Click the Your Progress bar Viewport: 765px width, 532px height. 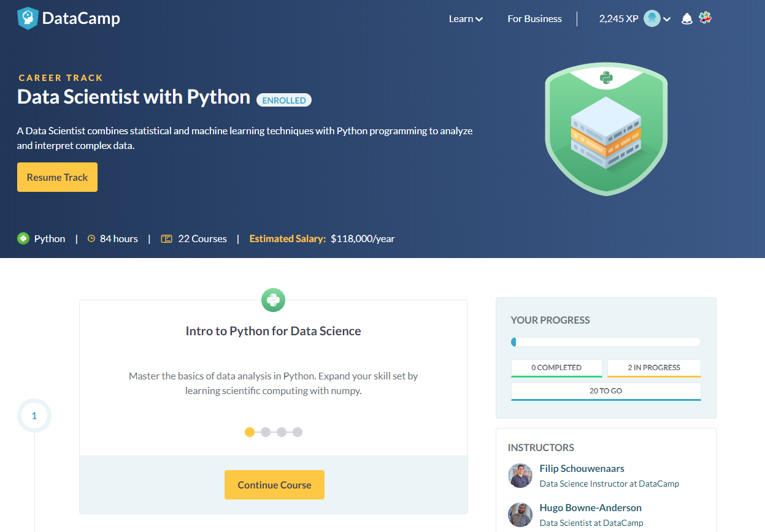[605, 342]
